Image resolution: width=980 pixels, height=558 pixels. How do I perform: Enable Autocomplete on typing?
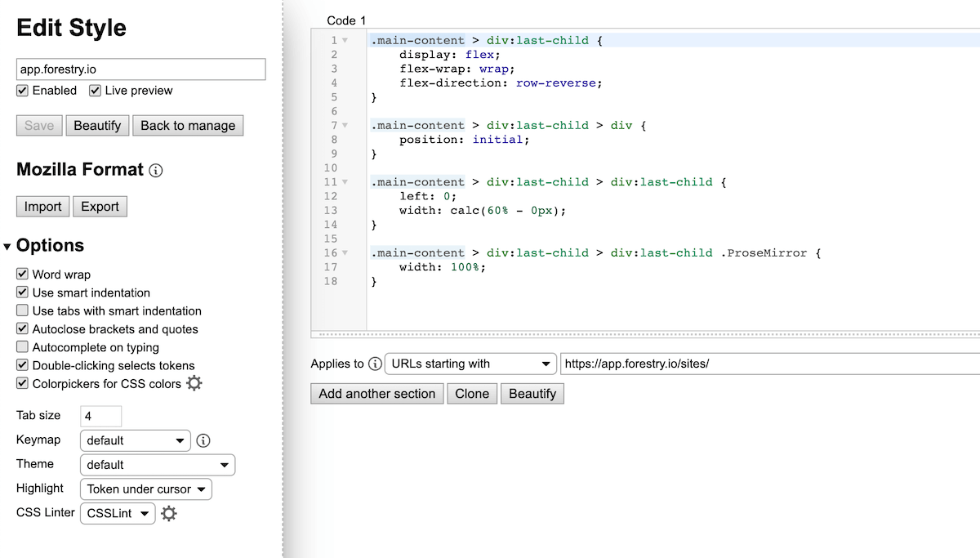coord(22,347)
